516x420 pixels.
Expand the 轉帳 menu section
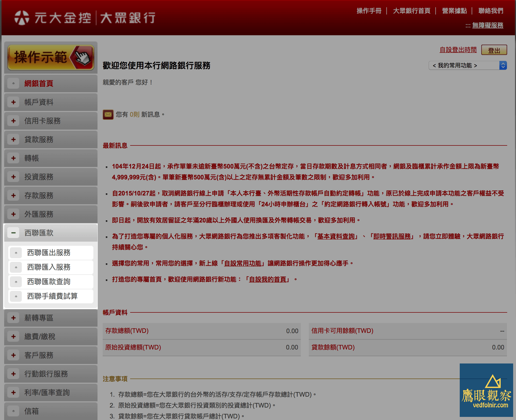tap(51, 158)
